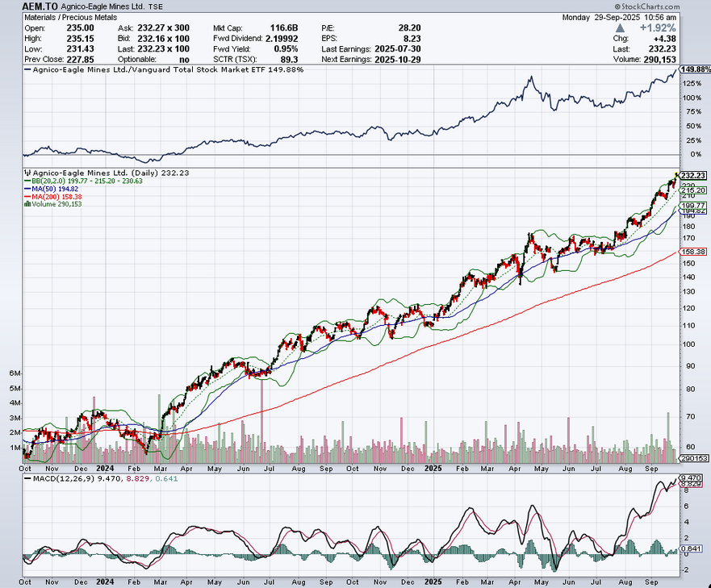Click the candlestick icon before Agnico-Eagle (Daily)
The height and width of the screenshot is (588, 711).
point(27,173)
